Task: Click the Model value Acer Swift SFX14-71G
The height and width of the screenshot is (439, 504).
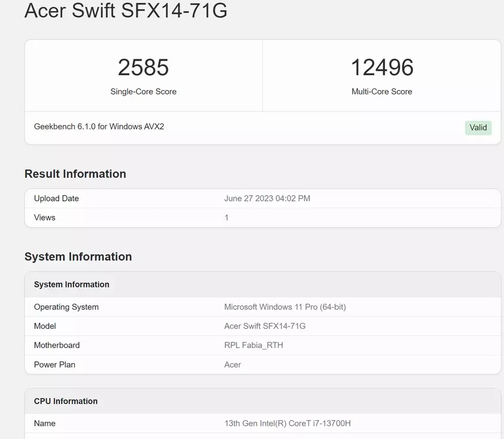Action: [x=264, y=326]
